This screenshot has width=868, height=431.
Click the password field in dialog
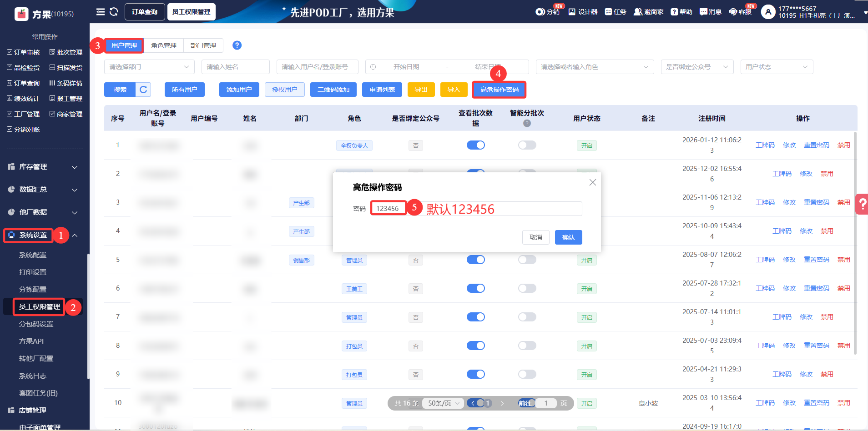click(x=477, y=209)
